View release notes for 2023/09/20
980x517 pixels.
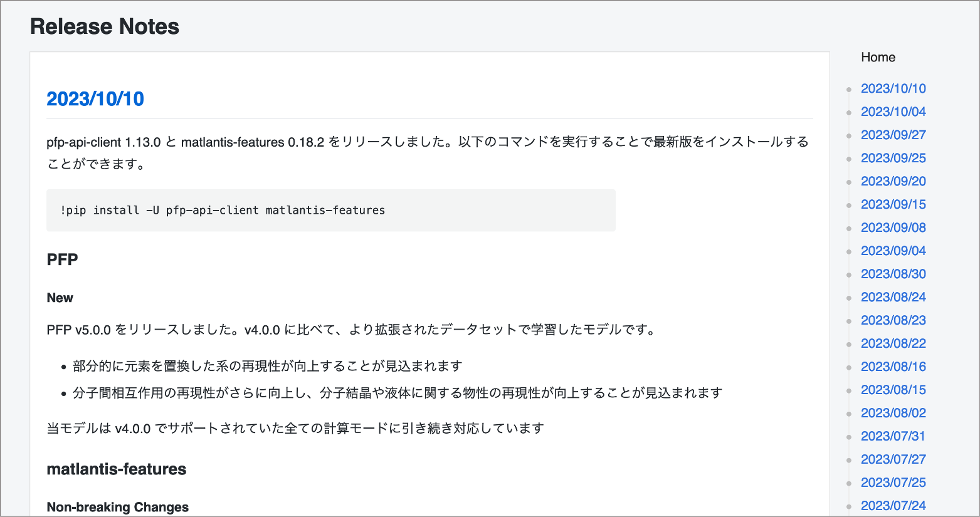coord(893,181)
